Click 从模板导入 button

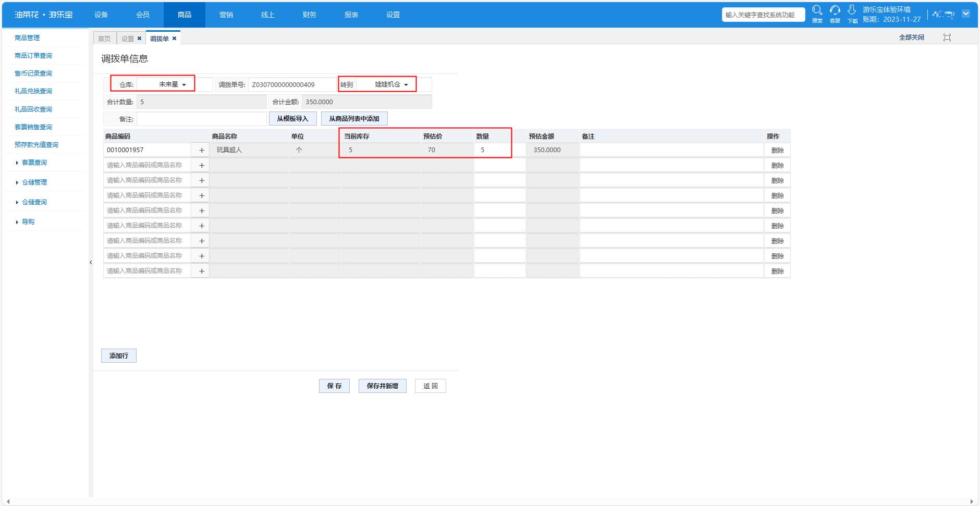coord(293,119)
